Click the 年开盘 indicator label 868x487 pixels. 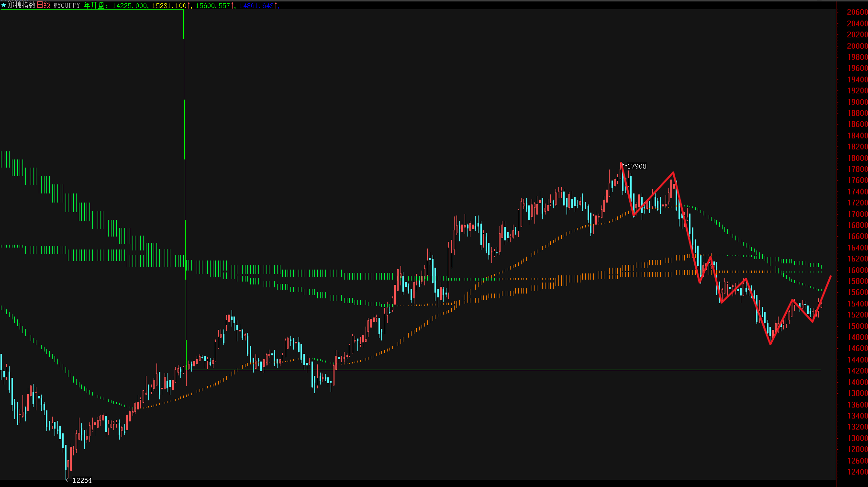(x=95, y=5)
